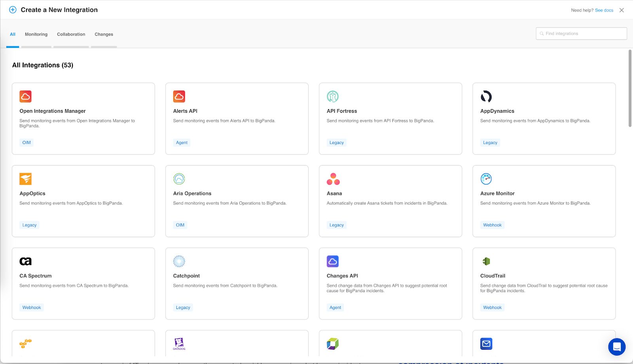Click the CloudTrail green icon
The height and width of the screenshot is (364, 633).
486,261
